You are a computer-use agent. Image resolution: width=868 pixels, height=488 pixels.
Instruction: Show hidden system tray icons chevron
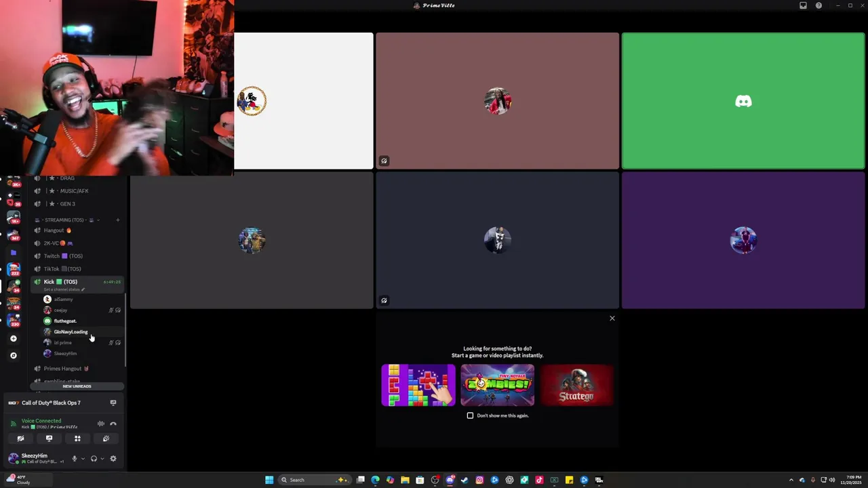pyautogui.click(x=791, y=480)
